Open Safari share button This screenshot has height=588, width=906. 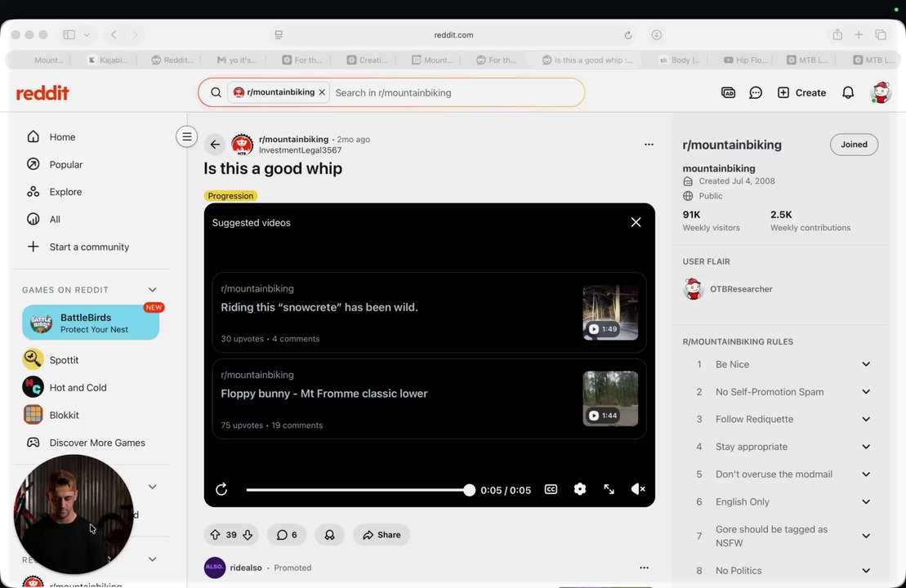[x=837, y=34]
